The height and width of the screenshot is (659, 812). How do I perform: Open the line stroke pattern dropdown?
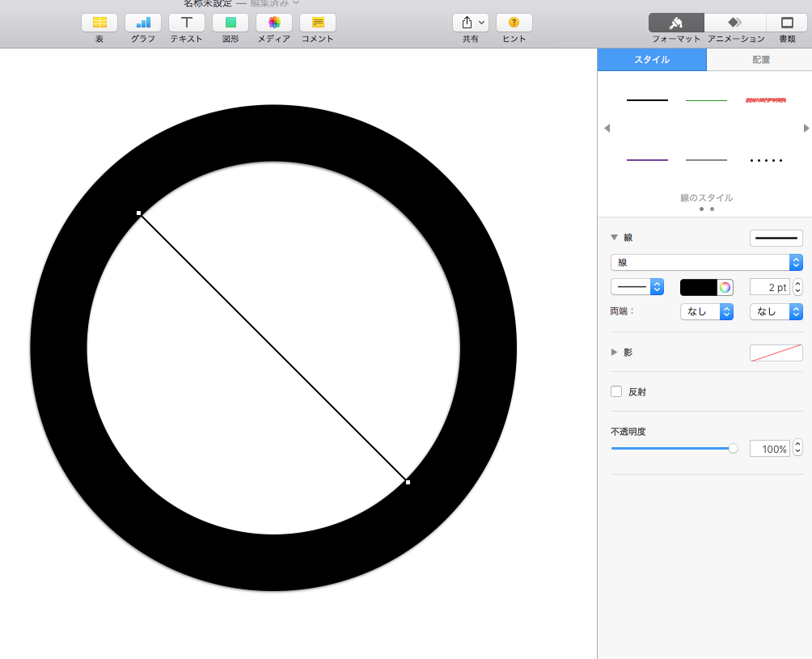[637, 287]
